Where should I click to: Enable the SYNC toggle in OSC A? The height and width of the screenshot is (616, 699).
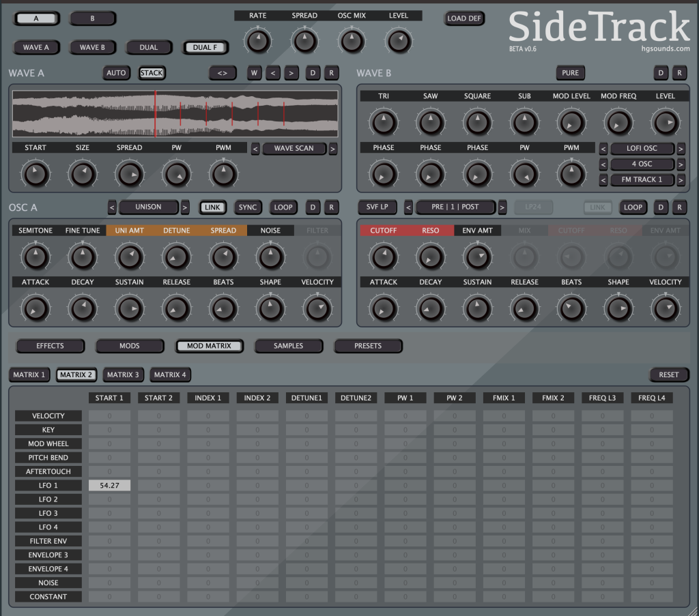(249, 207)
